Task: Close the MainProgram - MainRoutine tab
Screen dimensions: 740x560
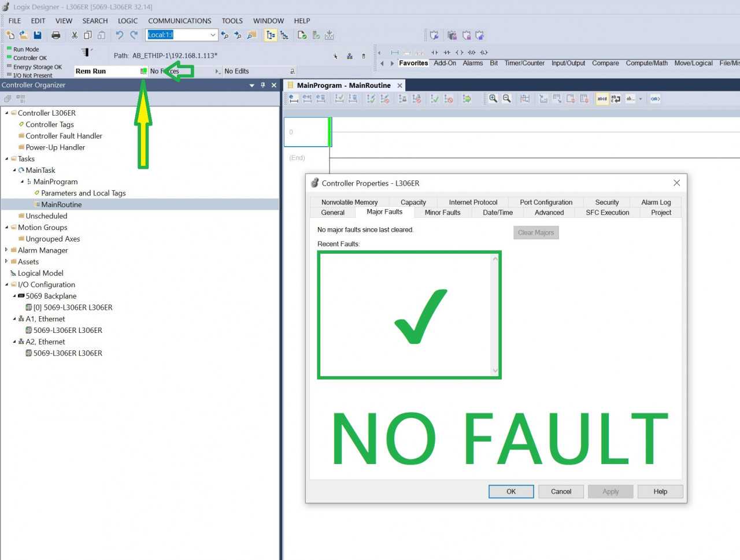Action: pyautogui.click(x=399, y=86)
